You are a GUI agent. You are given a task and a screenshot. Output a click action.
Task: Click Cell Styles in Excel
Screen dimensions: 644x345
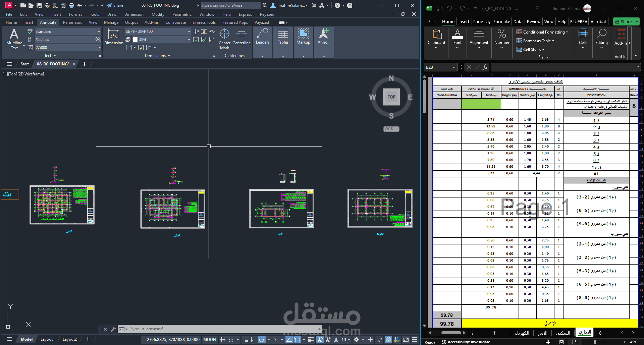click(x=530, y=50)
